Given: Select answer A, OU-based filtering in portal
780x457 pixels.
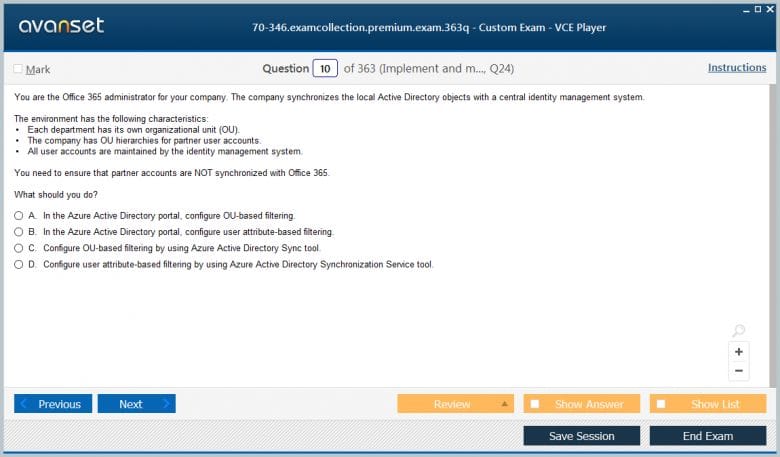Looking at the screenshot, I should pos(18,216).
